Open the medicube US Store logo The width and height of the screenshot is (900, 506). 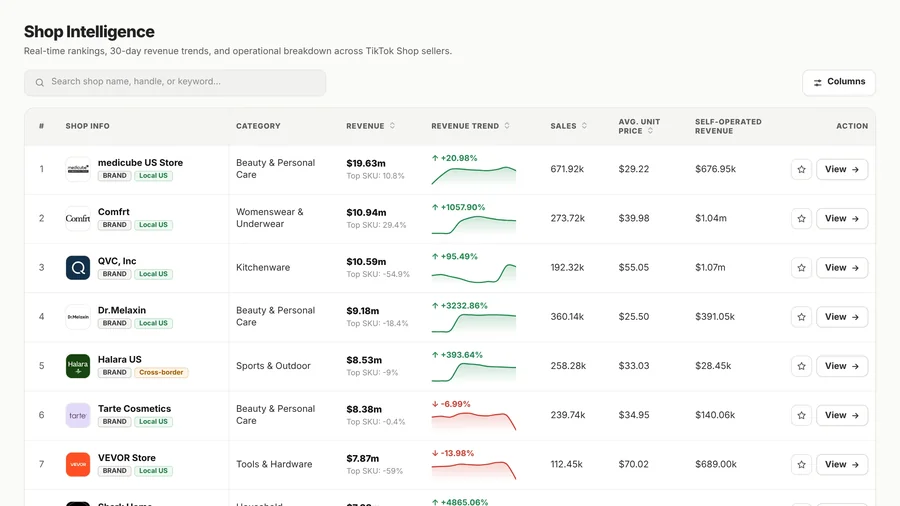point(78,169)
